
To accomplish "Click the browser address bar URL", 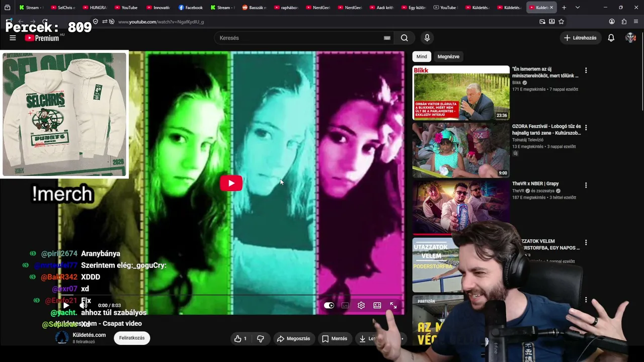I will (x=161, y=22).
